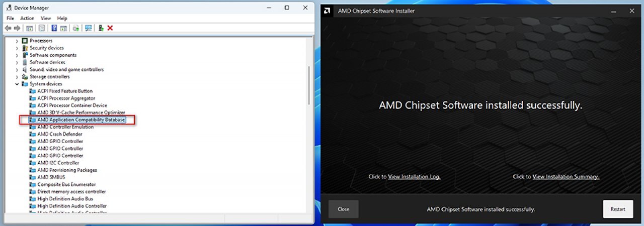The width and height of the screenshot is (644, 226).
Task: Toggle the action pane icon right of Help
Action: coord(64,28)
